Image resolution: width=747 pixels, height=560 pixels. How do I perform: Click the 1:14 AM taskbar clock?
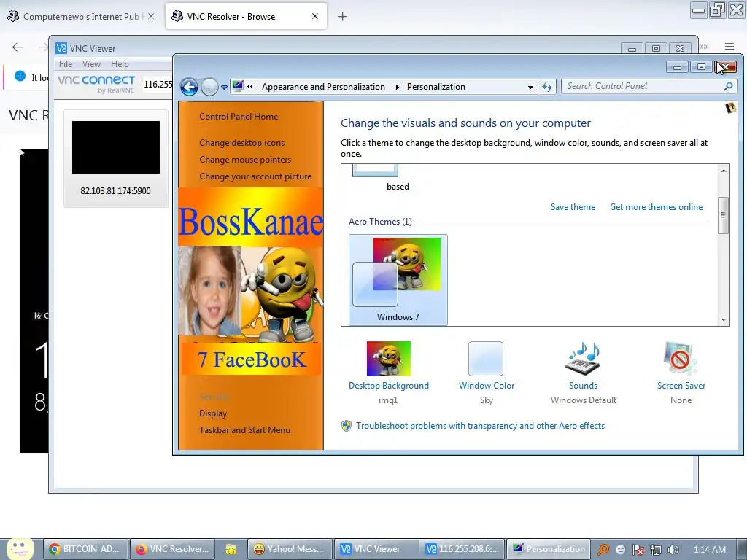(709, 550)
